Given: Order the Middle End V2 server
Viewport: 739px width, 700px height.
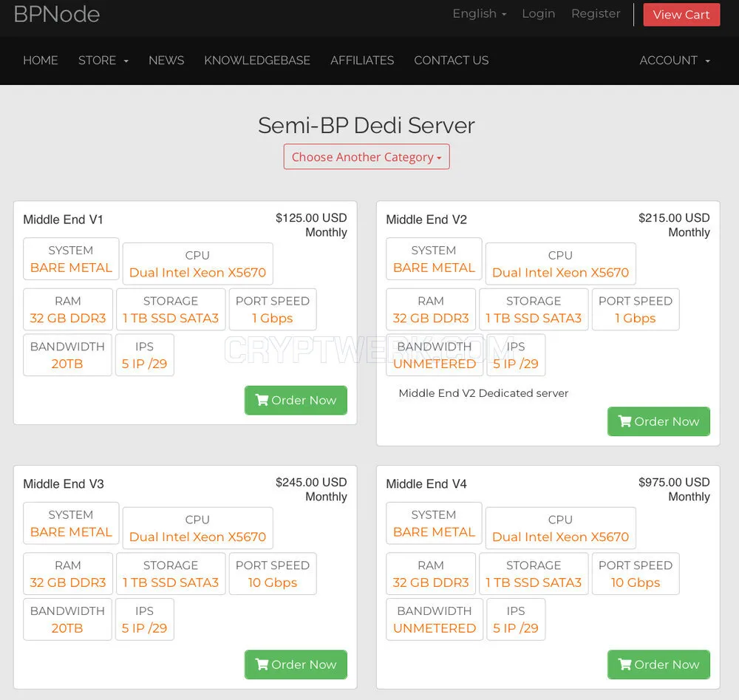Looking at the screenshot, I should [658, 421].
